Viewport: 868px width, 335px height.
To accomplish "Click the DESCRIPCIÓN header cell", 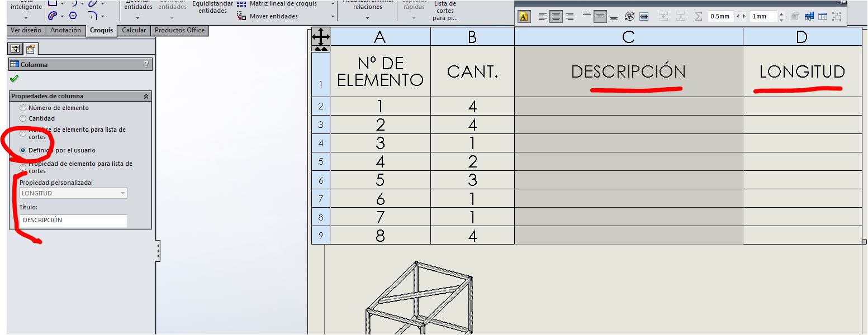I will pyautogui.click(x=628, y=71).
